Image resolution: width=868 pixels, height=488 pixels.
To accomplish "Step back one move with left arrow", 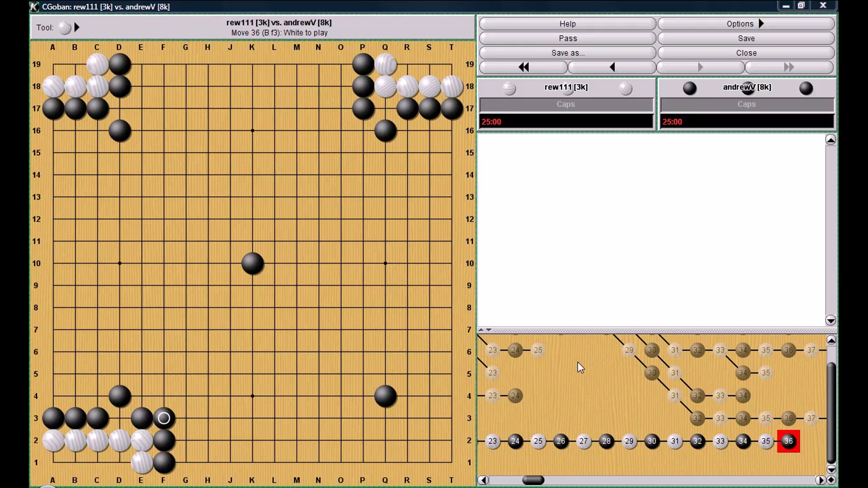I will click(x=612, y=67).
